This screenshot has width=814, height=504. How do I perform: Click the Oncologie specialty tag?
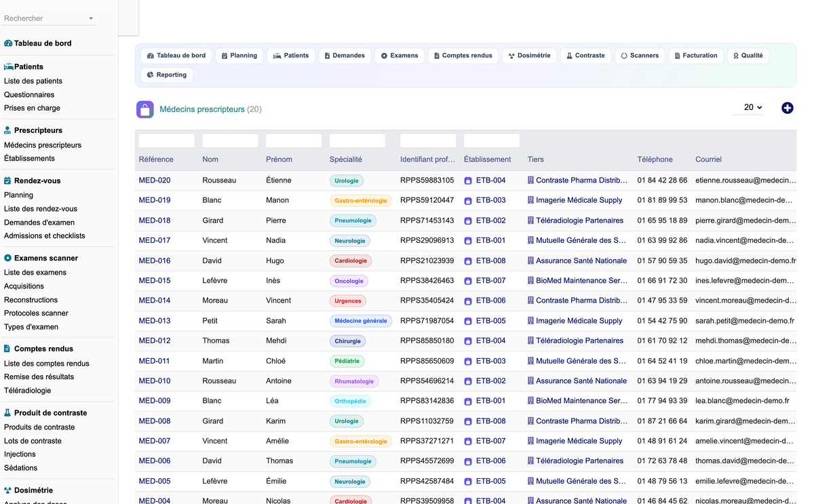pos(349,281)
